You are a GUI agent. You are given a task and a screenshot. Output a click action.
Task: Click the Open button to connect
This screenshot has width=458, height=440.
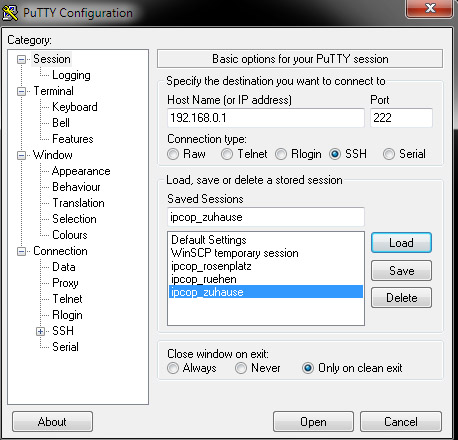[x=313, y=422]
